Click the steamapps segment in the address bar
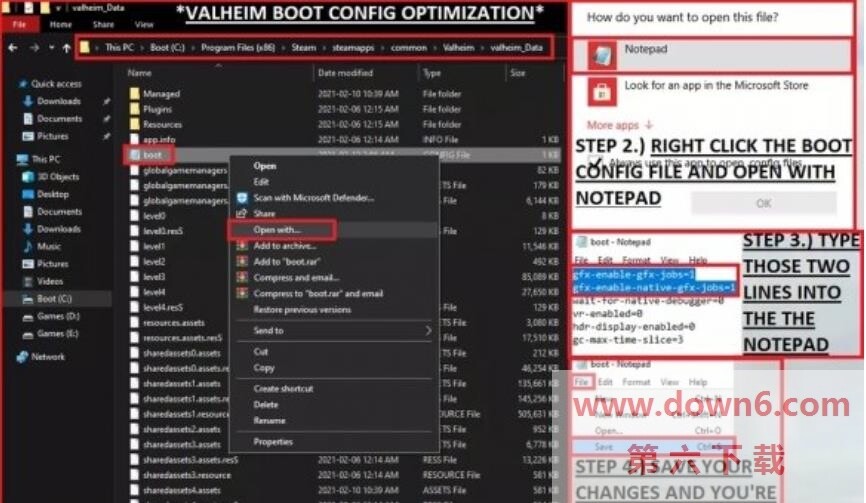This screenshot has height=503, width=866. tap(353, 47)
